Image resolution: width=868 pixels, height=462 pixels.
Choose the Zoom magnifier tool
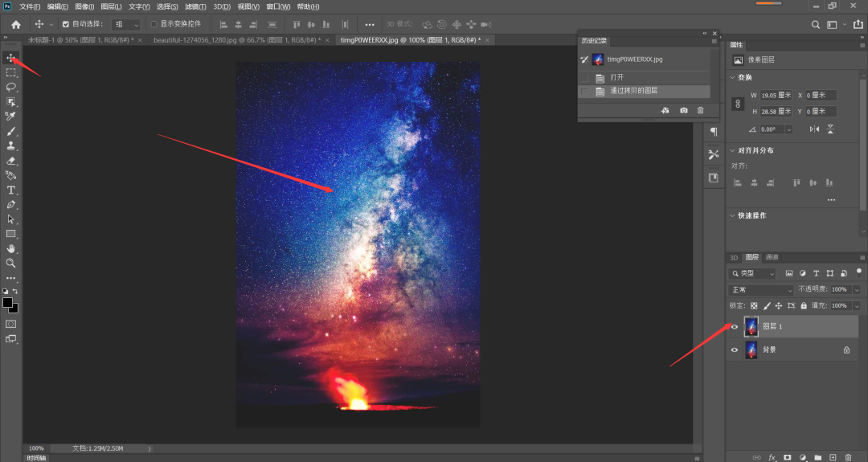[x=11, y=263]
